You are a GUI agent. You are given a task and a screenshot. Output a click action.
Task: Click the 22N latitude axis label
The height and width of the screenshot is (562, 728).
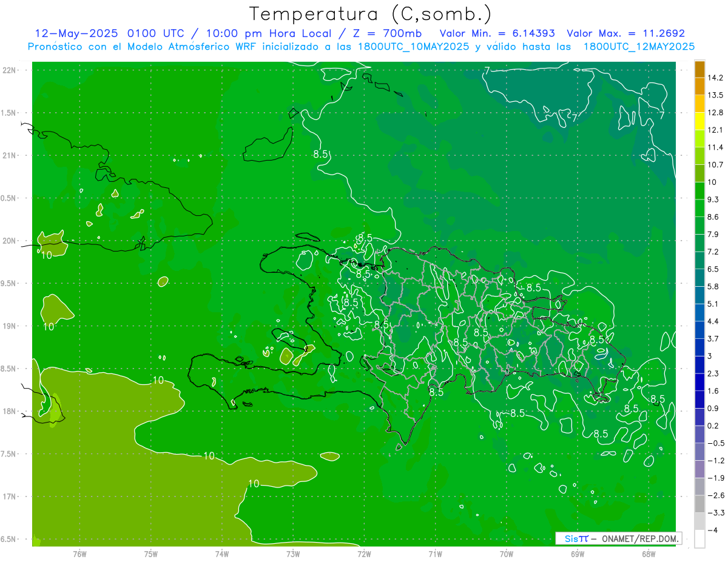pos(10,70)
